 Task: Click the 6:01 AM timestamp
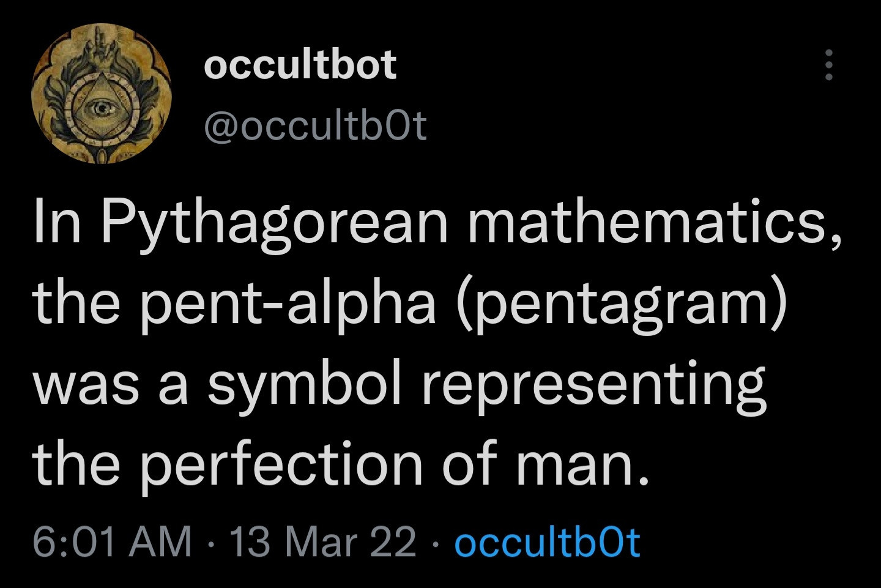click(x=113, y=542)
